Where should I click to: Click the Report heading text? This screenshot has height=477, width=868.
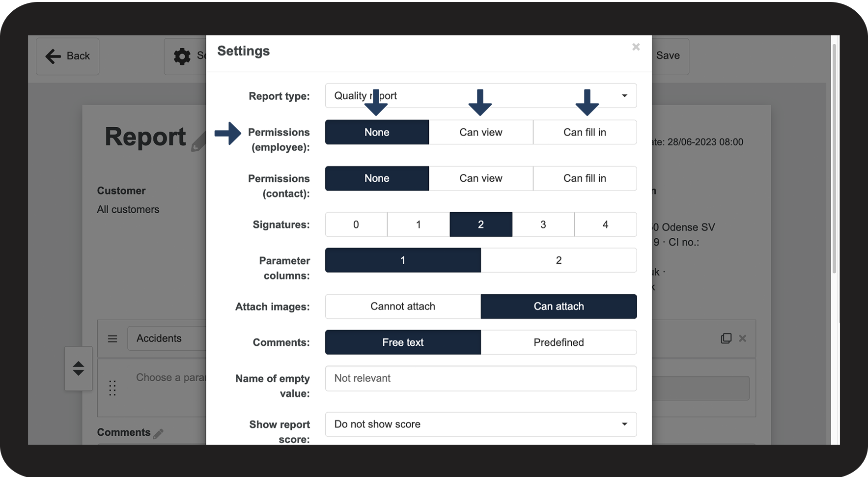click(x=145, y=137)
